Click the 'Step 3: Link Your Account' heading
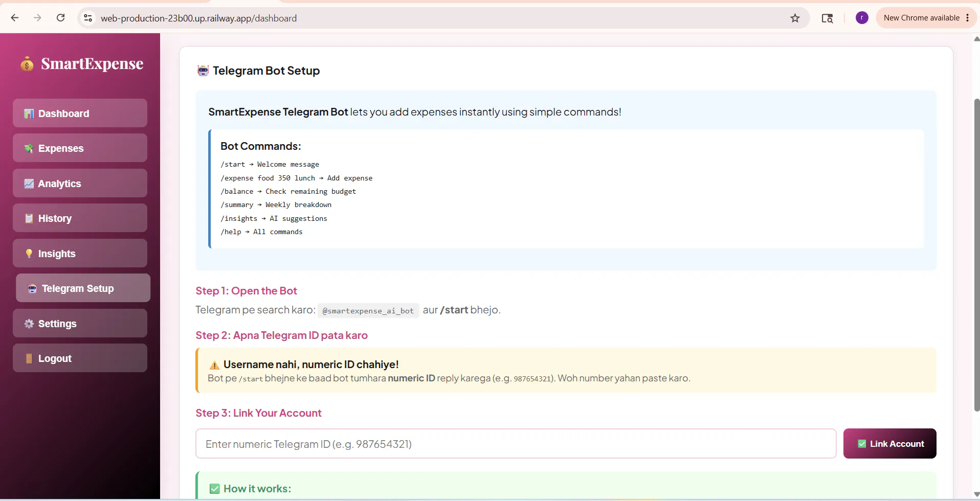This screenshot has height=501, width=980. (x=258, y=413)
